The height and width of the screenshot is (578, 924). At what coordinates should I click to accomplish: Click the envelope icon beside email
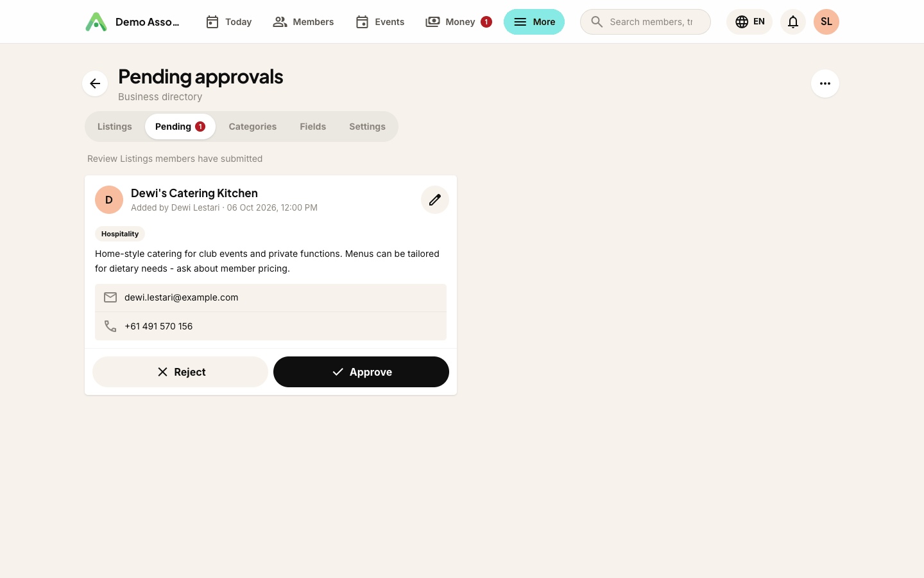point(110,297)
